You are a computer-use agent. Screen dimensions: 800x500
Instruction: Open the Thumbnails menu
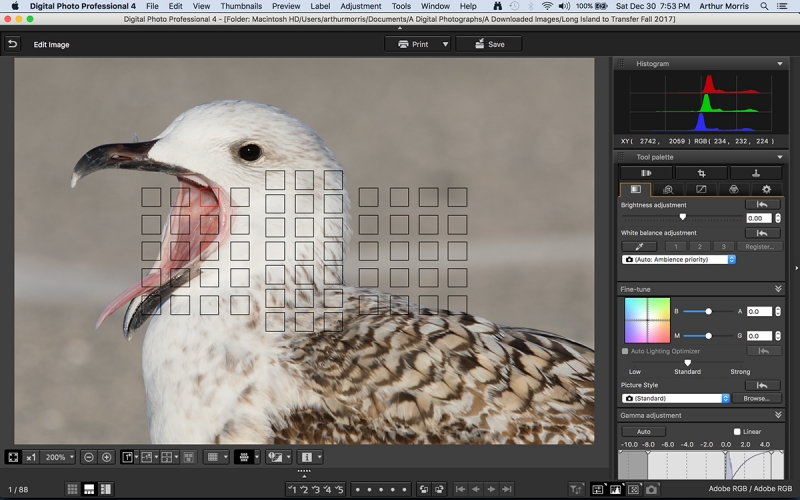pyautogui.click(x=241, y=6)
